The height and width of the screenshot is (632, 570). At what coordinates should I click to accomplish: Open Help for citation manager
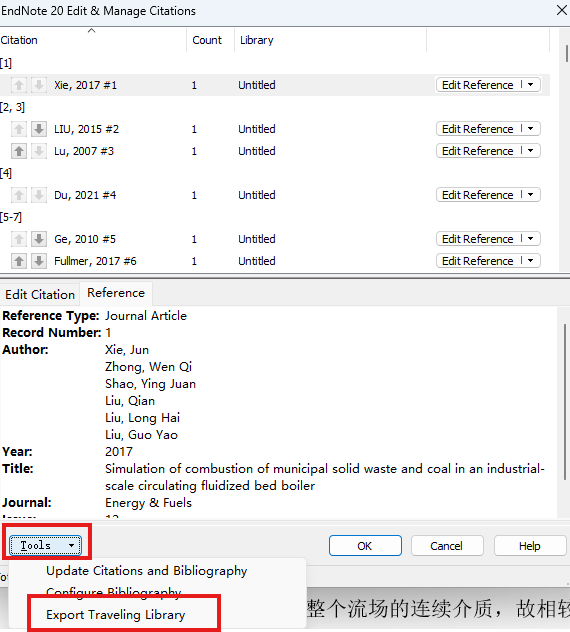tap(530, 546)
